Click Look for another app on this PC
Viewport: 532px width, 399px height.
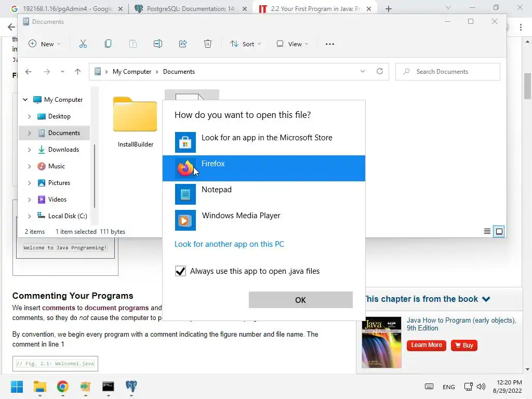tap(229, 244)
